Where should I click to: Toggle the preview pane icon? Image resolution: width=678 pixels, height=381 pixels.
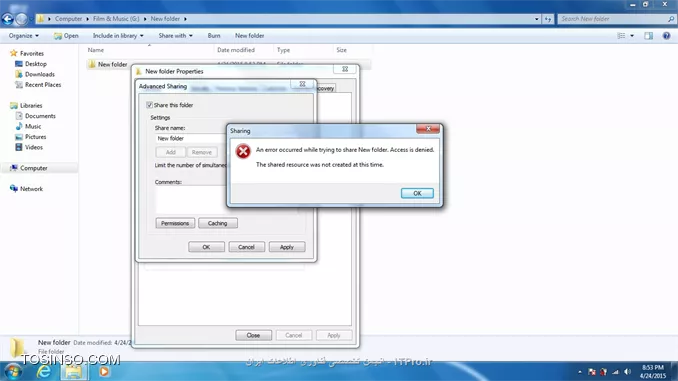click(x=648, y=35)
